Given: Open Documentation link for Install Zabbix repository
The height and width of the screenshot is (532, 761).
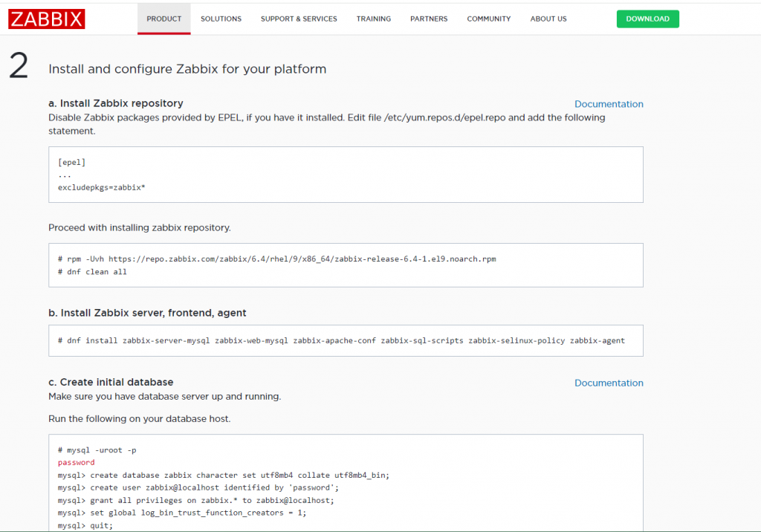Looking at the screenshot, I should [x=609, y=104].
